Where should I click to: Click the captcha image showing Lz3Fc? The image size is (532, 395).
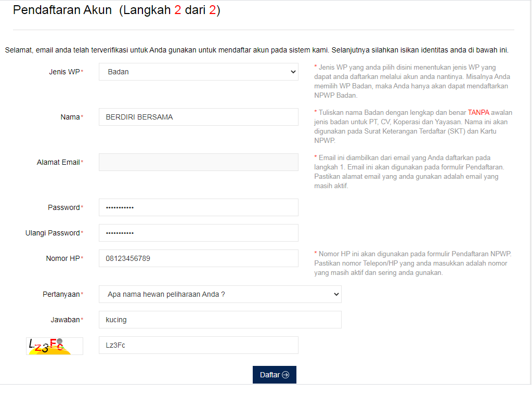pyautogui.click(x=54, y=345)
